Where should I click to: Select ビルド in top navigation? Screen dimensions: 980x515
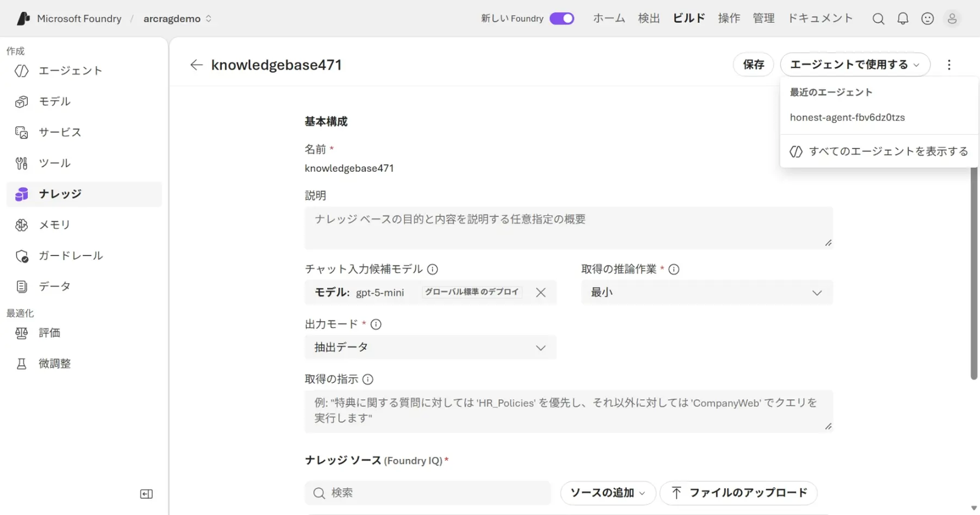coord(689,18)
